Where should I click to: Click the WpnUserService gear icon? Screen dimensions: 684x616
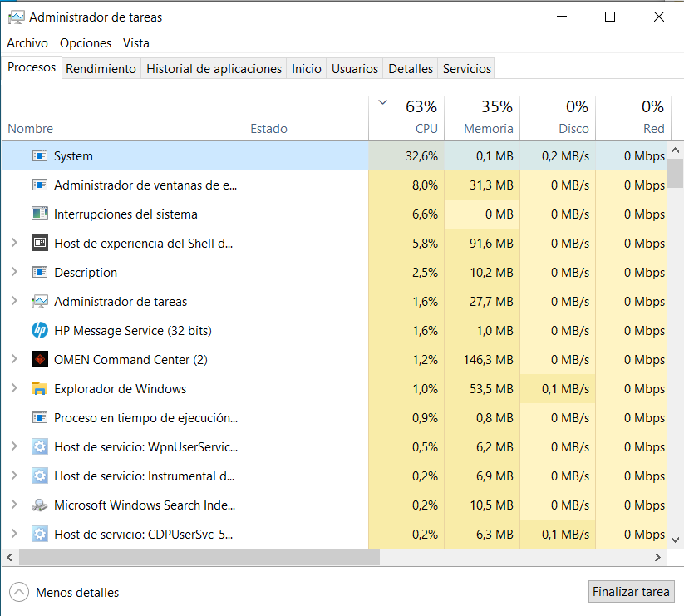tap(40, 446)
